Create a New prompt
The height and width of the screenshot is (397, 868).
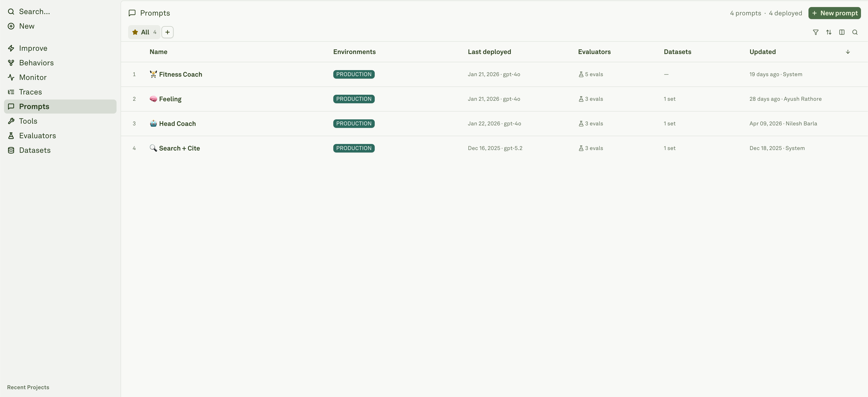(835, 13)
